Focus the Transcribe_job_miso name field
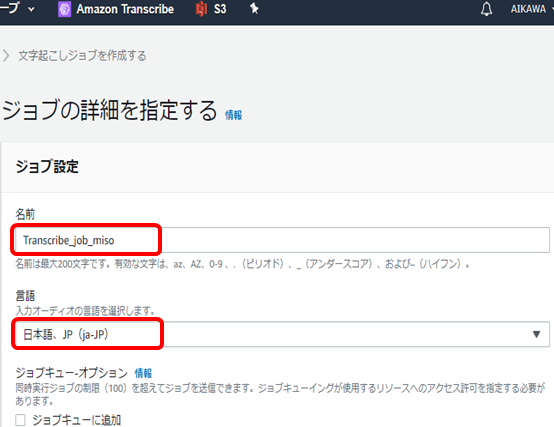The image size is (554, 427). click(282, 240)
